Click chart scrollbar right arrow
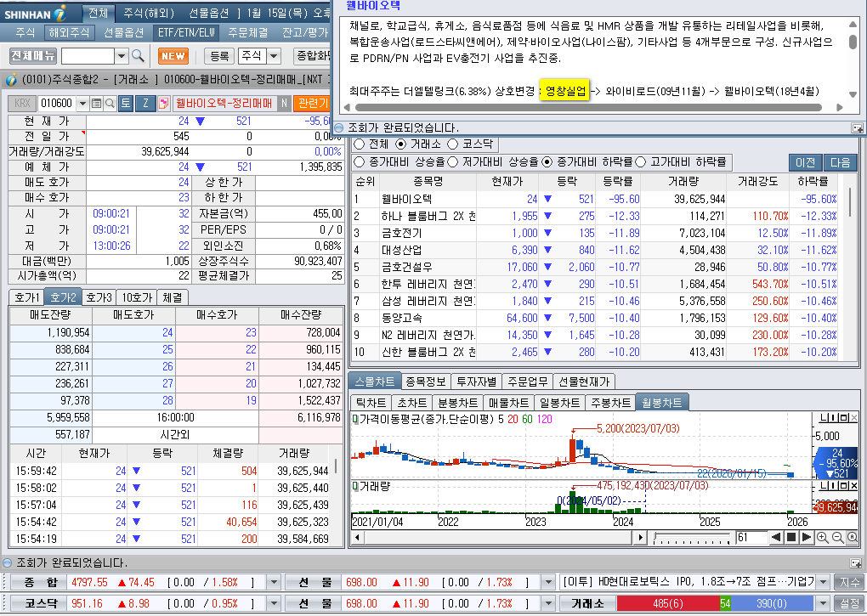The height and width of the screenshot is (616, 867). pos(640,537)
